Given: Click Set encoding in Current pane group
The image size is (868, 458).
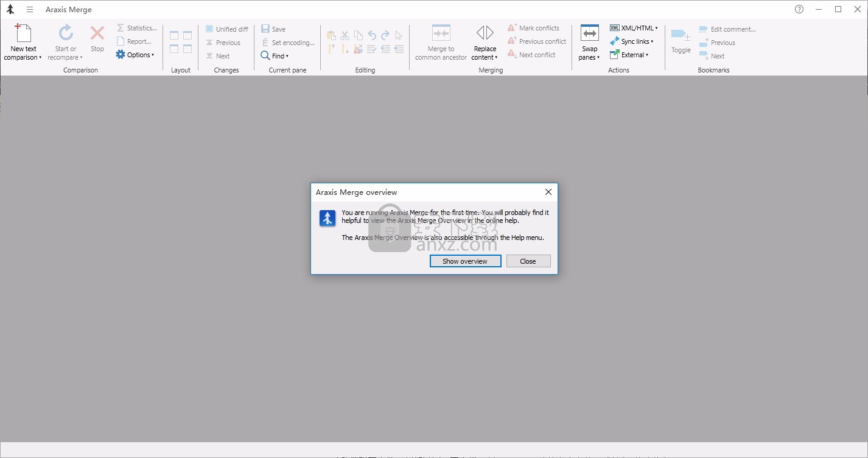Looking at the screenshot, I should pyautogui.click(x=288, y=43).
